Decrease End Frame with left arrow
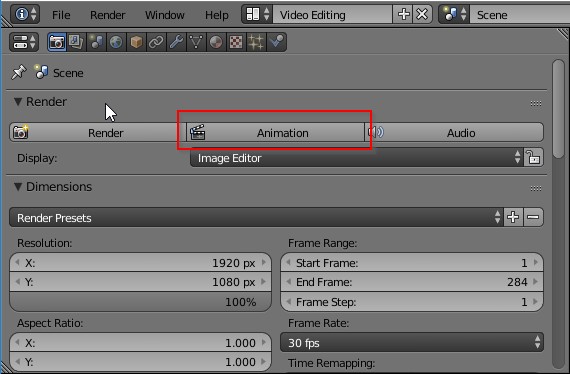Image resolution: width=570 pixels, height=374 pixels. click(x=289, y=282)
